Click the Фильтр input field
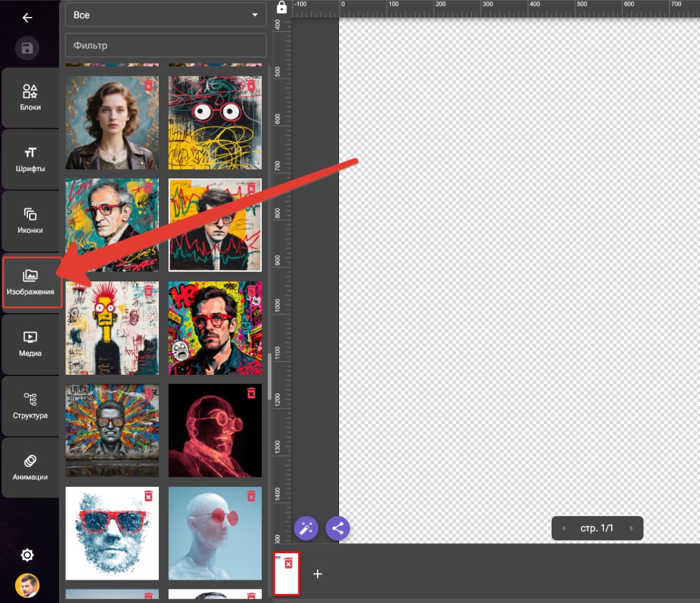This screenshot has height=603, width=700. click(165, 45)
